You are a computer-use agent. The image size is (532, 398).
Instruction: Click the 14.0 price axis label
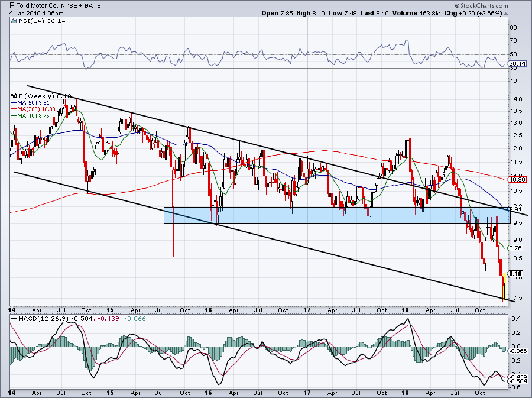point(516,99)
